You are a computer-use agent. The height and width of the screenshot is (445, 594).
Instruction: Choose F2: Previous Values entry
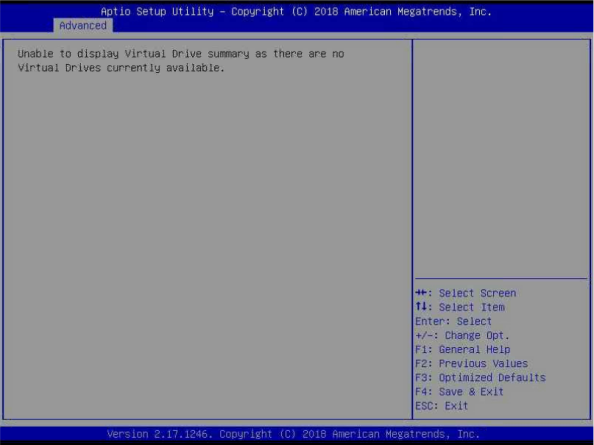(472, 364)
